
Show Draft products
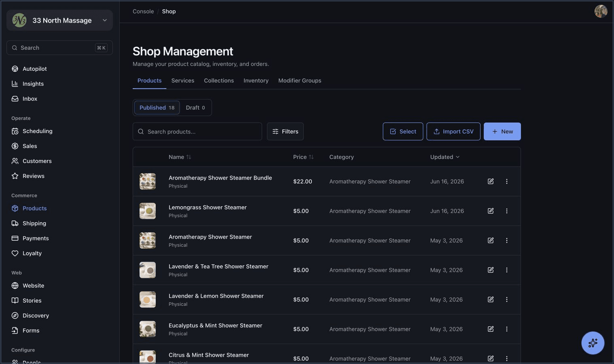[x=195, y=108]
